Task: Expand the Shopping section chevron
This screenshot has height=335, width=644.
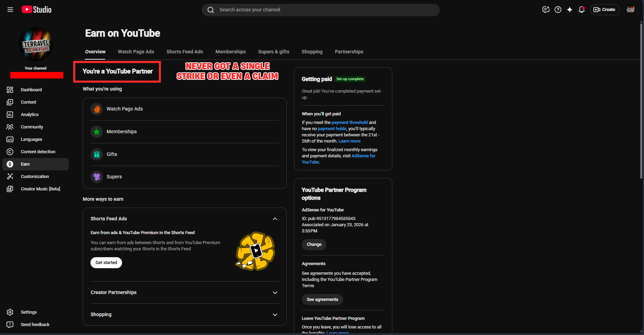Action: point(275,315)
